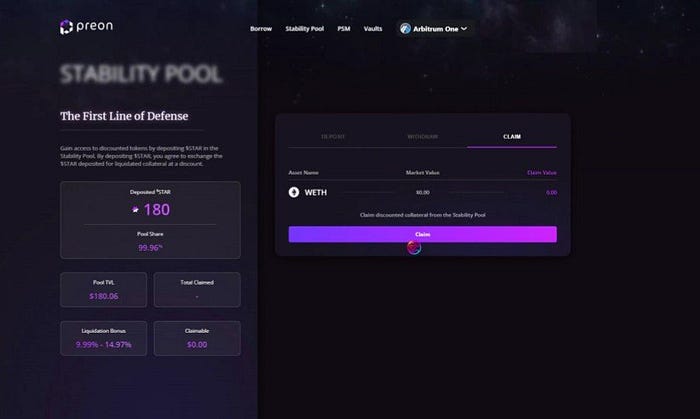This screenshot has width=700, height=419.
Task: Click the Claim Value column header
Action: [x=542, y=173]
